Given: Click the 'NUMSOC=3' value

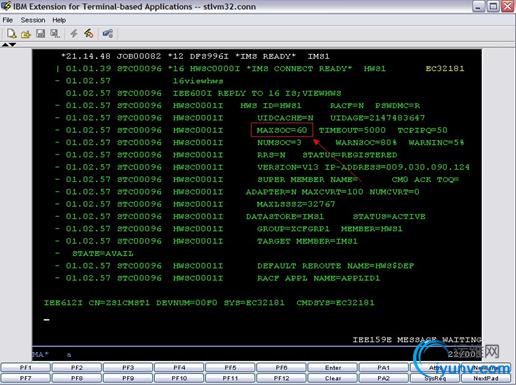Looking at the screenshot, I should tap(279, 142).
